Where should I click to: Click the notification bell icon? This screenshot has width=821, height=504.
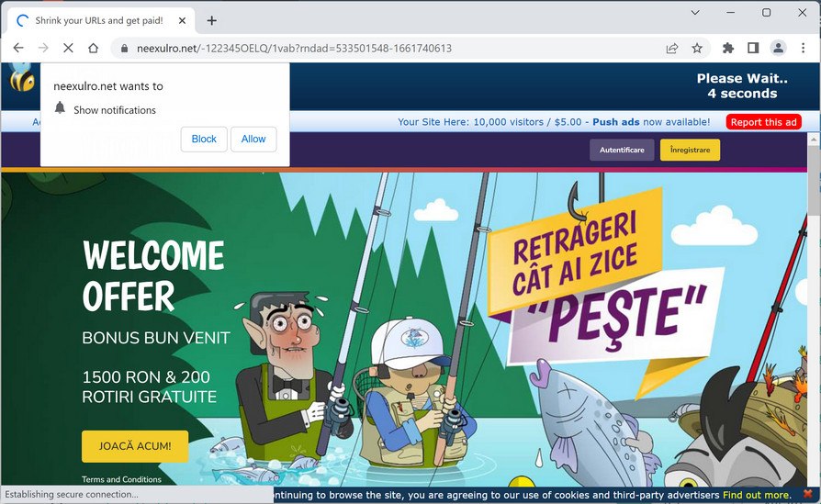pyautogui.click(x=61, y=107)
